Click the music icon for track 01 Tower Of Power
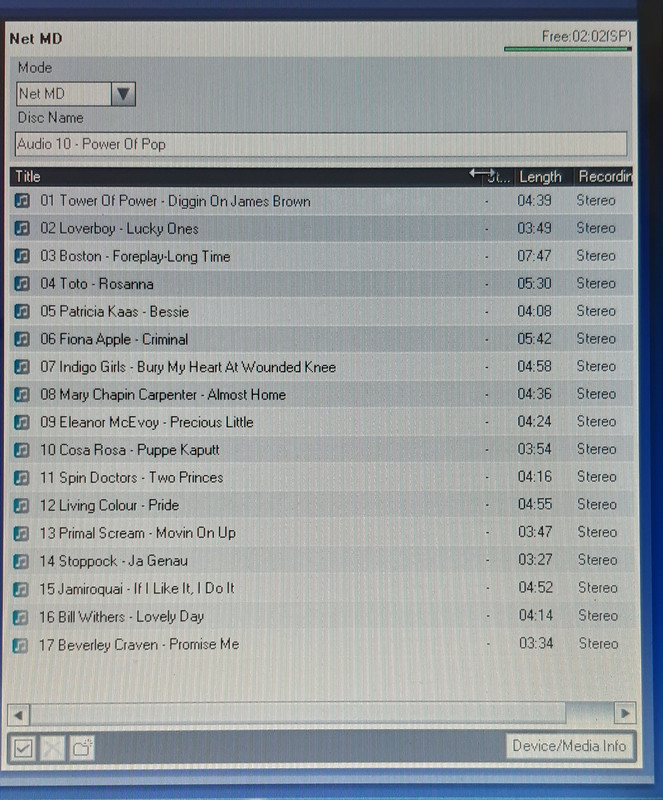 (x=22, y=201)
